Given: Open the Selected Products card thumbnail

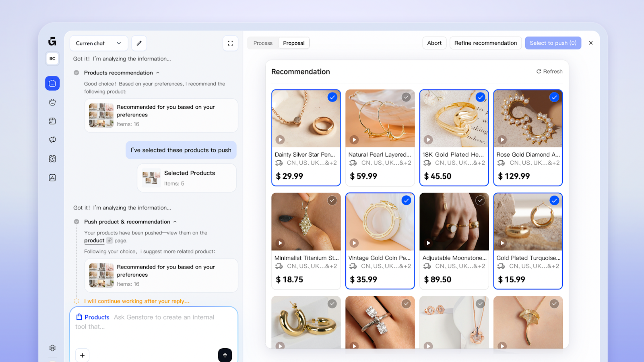Looking at the screenshot, I should [151, 178].
